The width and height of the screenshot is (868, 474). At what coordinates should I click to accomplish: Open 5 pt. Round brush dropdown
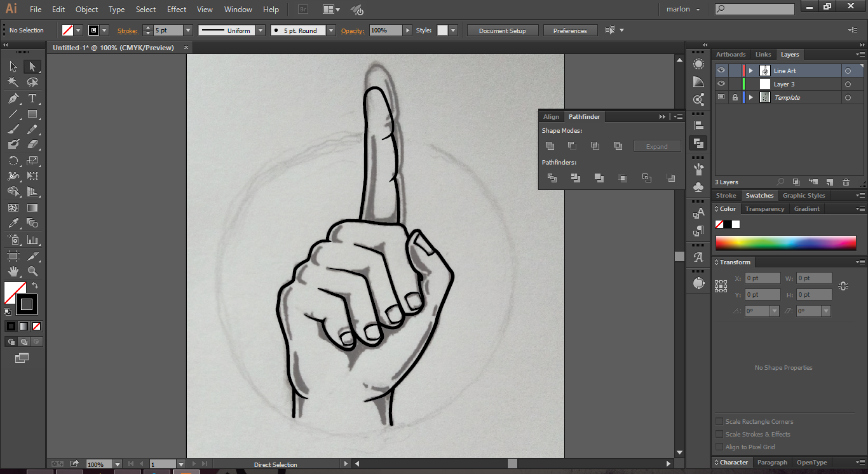(x=331, y=30)
